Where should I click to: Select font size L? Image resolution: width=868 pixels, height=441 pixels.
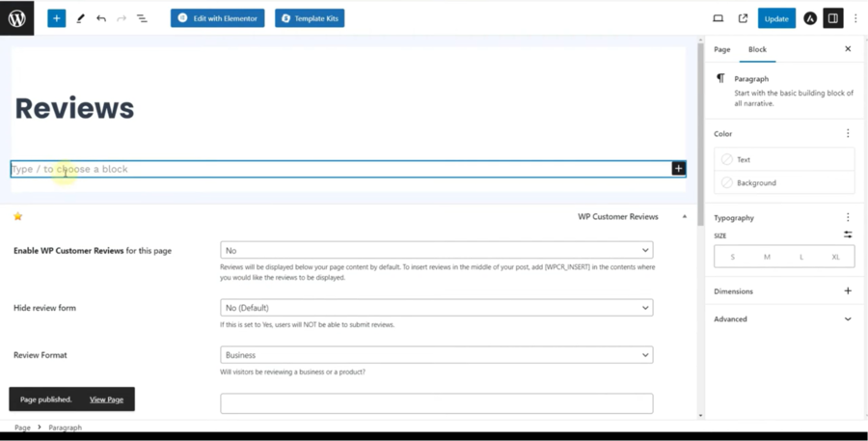click(x=801, y=257)
